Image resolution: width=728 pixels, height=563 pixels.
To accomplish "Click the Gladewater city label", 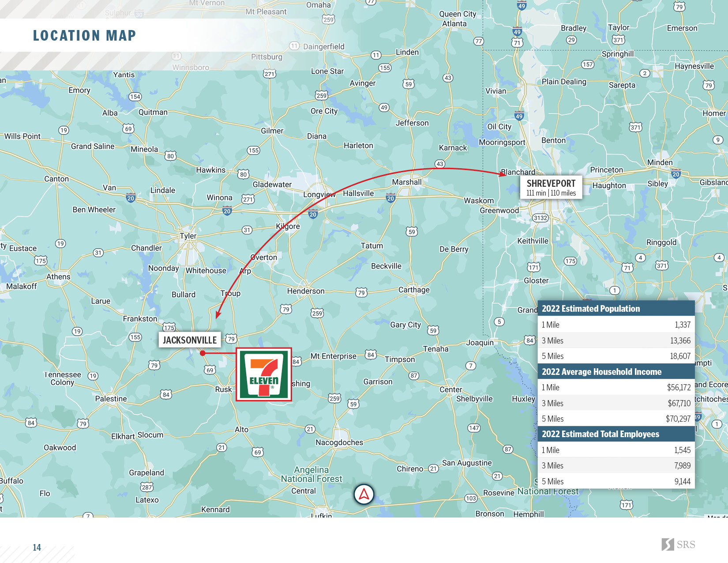I will (272, 185).
